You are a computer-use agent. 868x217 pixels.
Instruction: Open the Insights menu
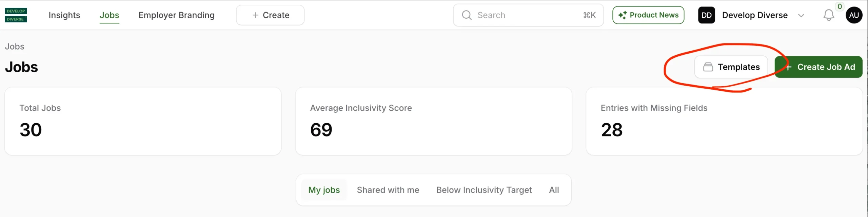(x=64, y=15)
